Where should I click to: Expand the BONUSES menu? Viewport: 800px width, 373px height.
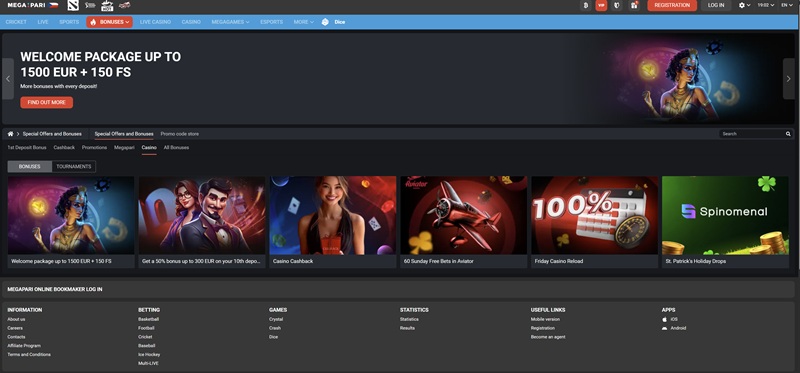(109, 22)
